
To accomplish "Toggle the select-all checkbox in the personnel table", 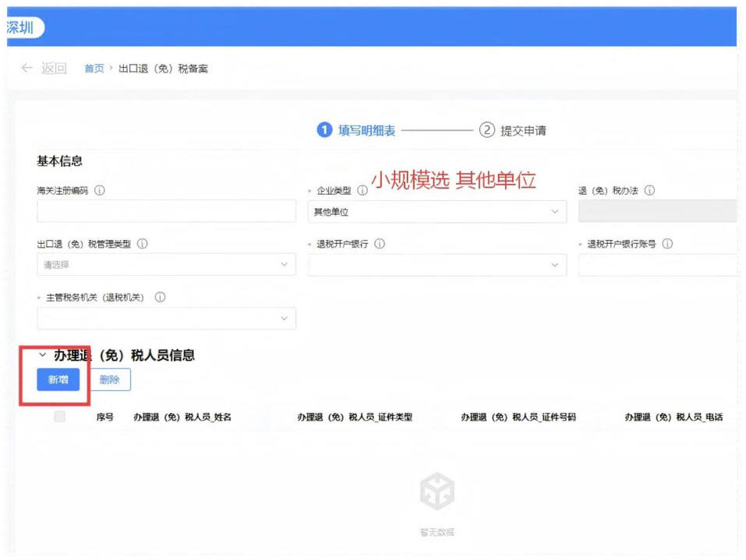I will (x=58, y=417).
